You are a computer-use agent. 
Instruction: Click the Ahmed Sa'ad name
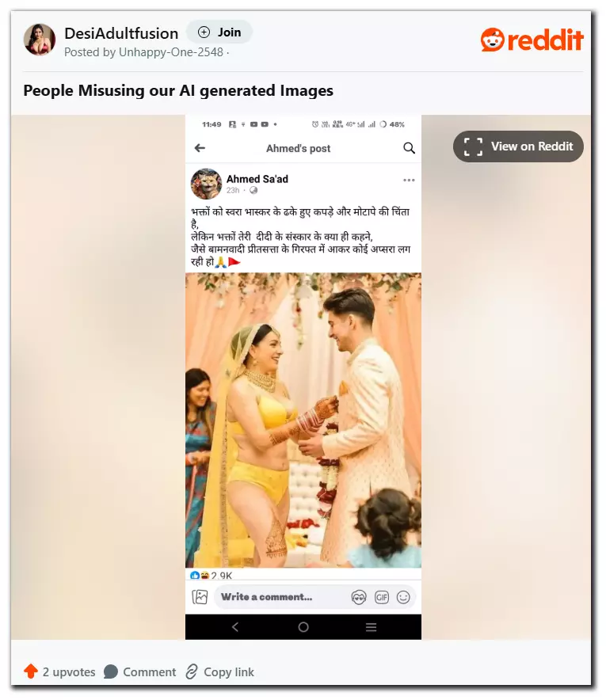[257, 179]
